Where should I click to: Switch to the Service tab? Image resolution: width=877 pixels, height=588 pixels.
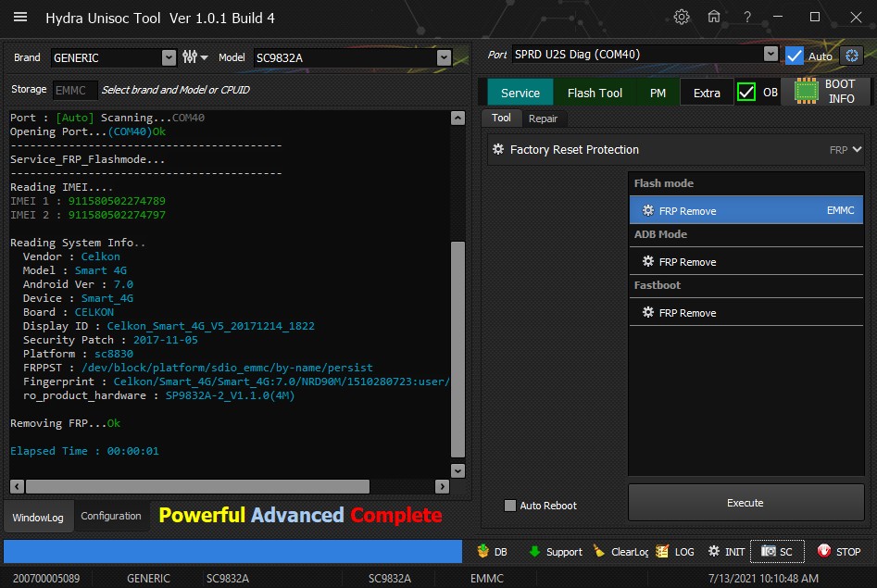click(520, 93)
